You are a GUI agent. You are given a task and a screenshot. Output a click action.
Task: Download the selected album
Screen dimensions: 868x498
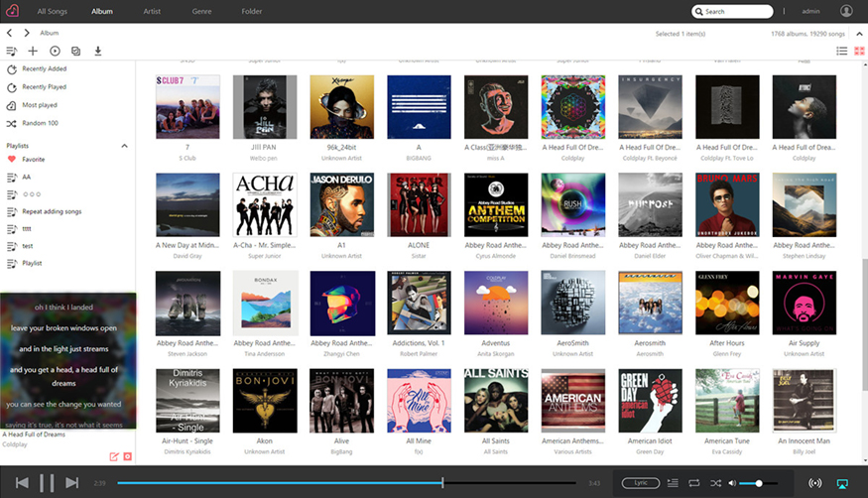tap(98, 51)
